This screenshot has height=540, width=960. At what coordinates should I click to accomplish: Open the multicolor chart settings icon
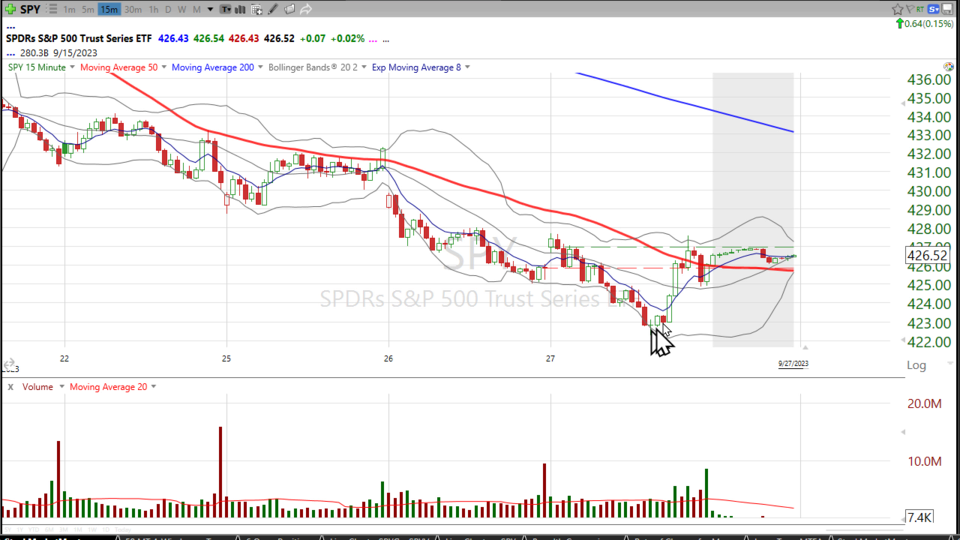[x=948, y=66]
